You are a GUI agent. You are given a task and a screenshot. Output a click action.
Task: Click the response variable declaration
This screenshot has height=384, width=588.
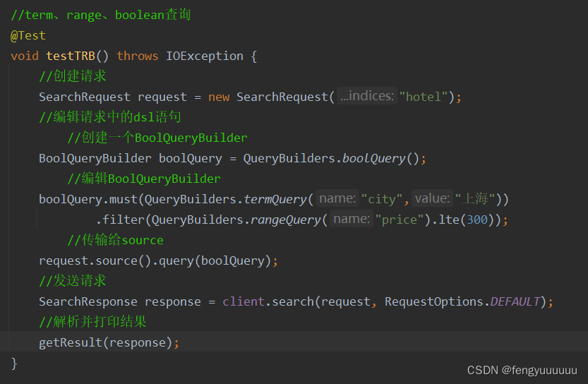click(x=173, y=301)
